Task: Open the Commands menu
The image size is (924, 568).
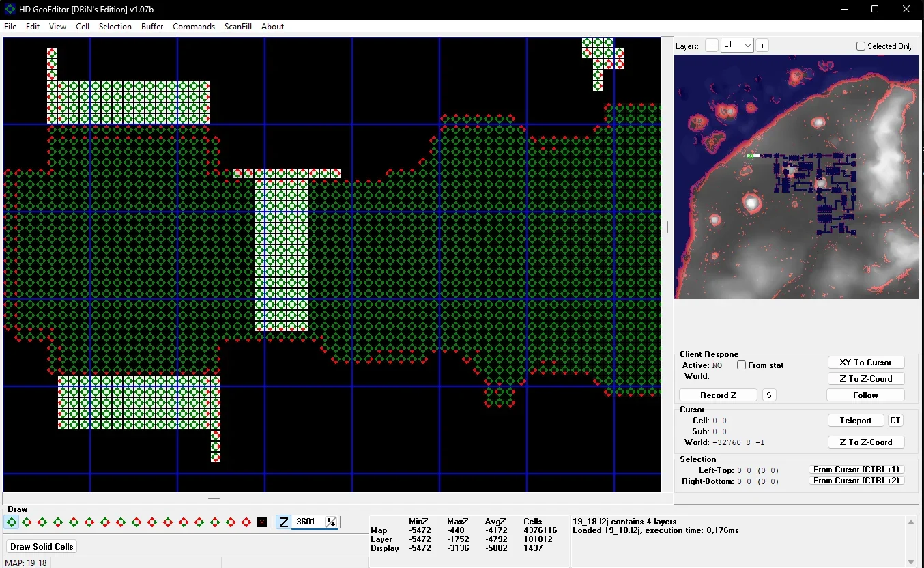Action: 194,27
